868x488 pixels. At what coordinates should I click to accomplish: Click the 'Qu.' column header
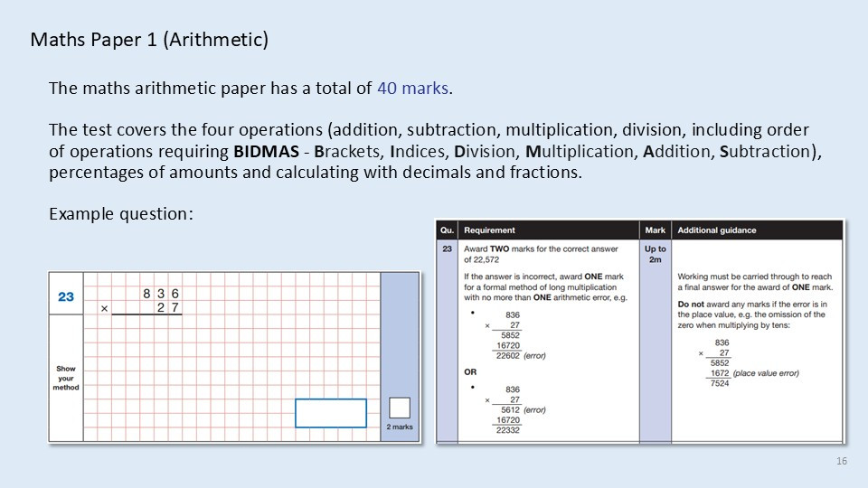coord(447,230)
